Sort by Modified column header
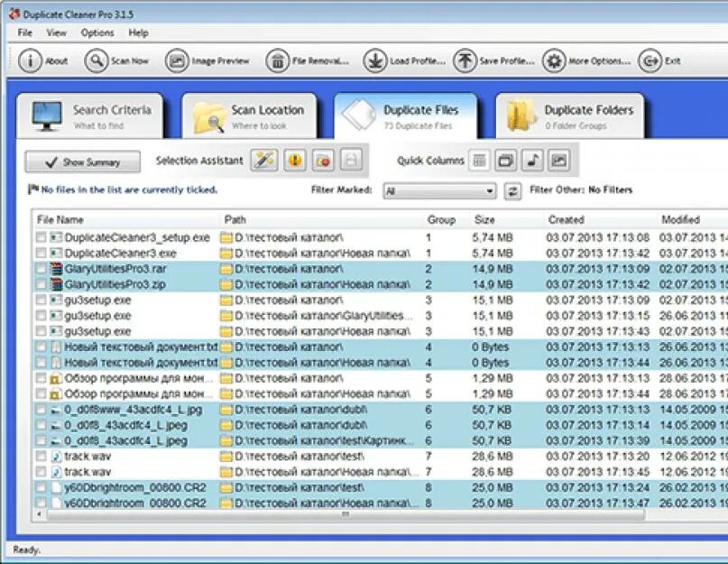728x564 pixels. coord(693,220)
